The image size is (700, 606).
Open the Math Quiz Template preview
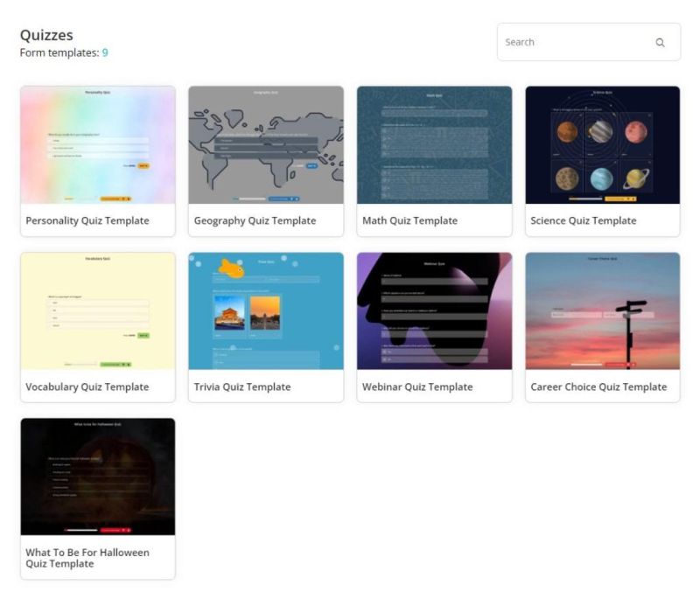pyautogui.click(x=433, y=144)
